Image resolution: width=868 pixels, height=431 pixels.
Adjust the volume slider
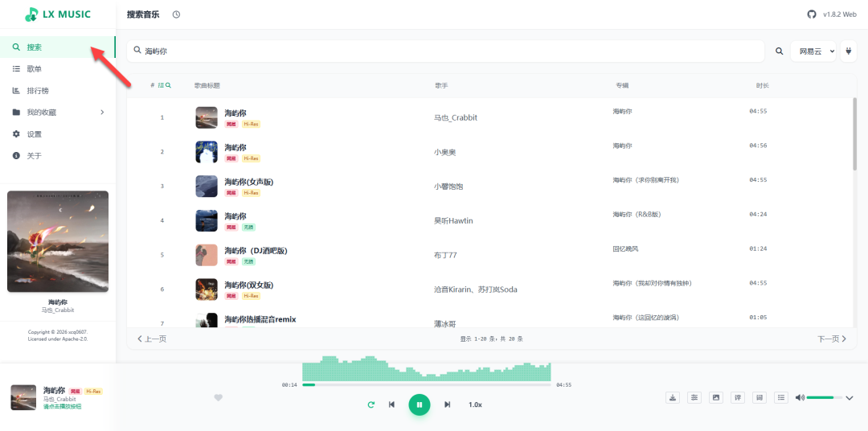[x=825, y=397]
